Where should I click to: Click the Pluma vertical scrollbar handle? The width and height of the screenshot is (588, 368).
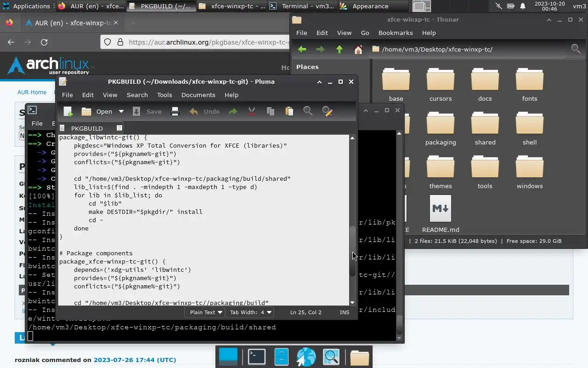[x=352, y=251]
